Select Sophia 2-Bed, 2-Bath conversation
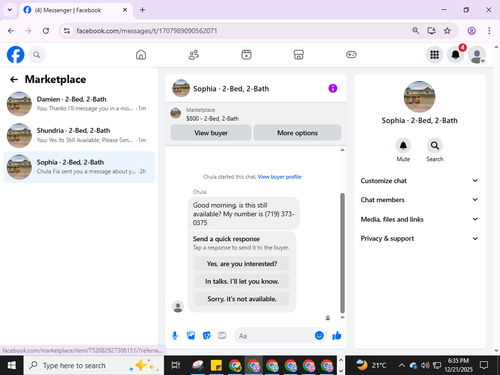The width and height of the screenshot is (500, 375). point(79,167)
